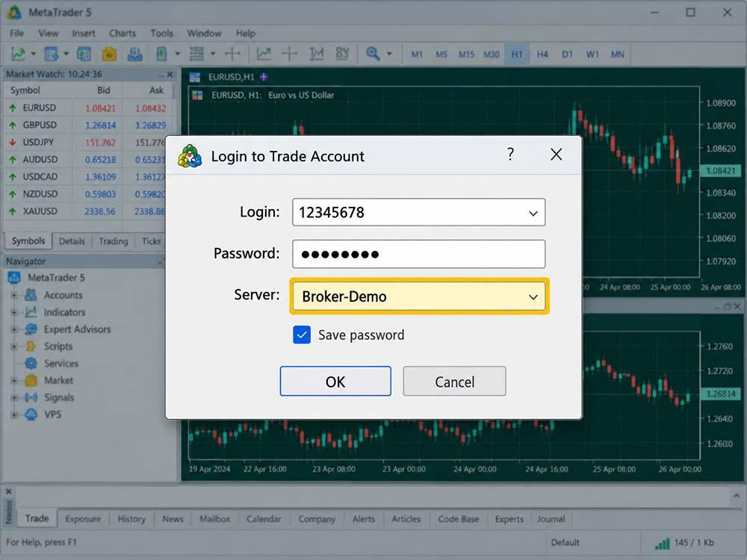The image size is (747, 560).
Task: Open the File menu
Action: pyautogui.click(x=16, y=34)
